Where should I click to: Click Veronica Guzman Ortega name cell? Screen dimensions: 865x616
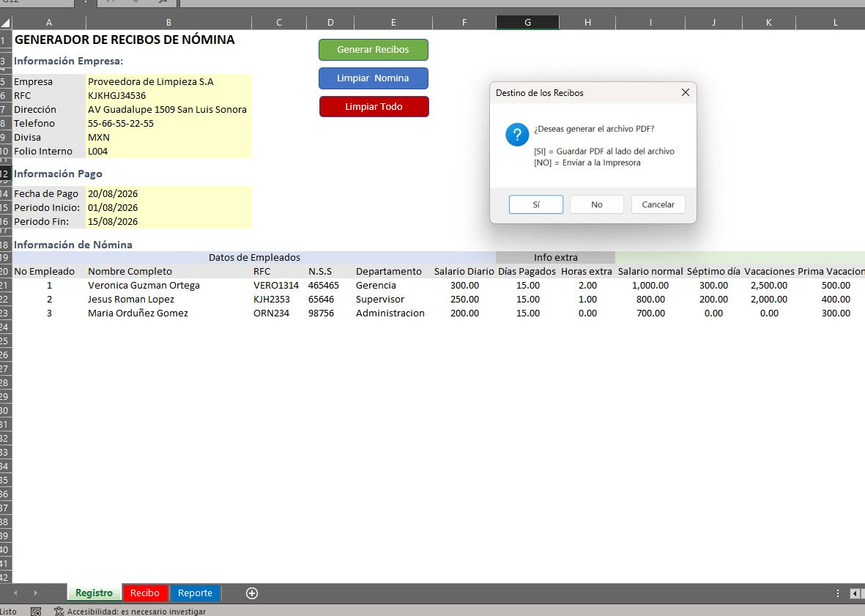[x=168, y=285]
